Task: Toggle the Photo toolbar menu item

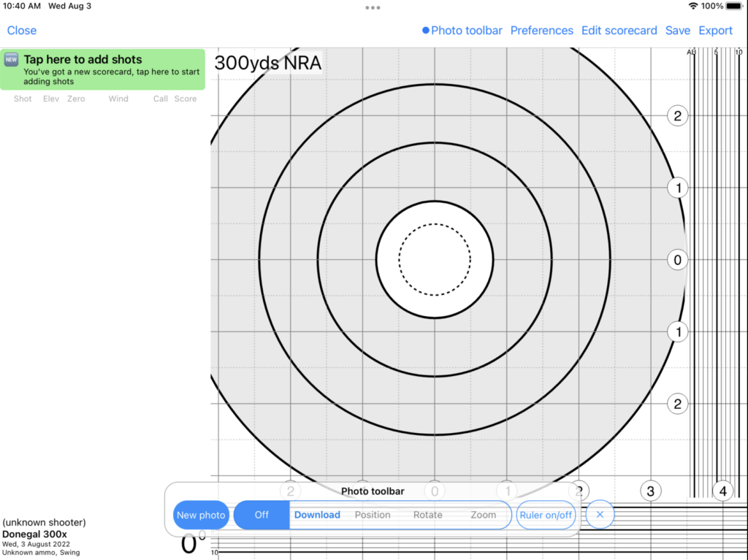Action: click(462, 31)
